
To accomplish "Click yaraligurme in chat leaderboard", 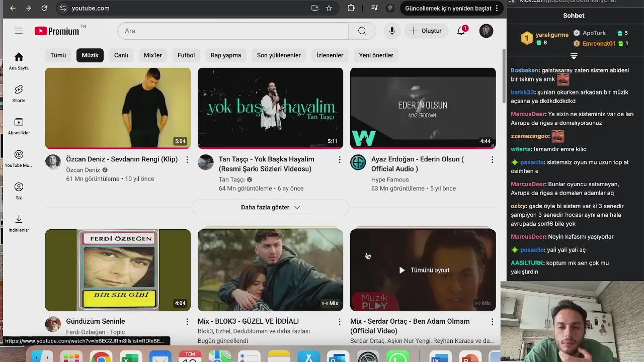I will tap(552, 35).
